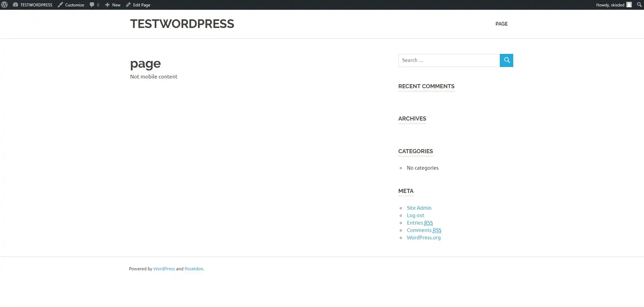
Task: Click Log out under Meta
Action: (416, 215)
